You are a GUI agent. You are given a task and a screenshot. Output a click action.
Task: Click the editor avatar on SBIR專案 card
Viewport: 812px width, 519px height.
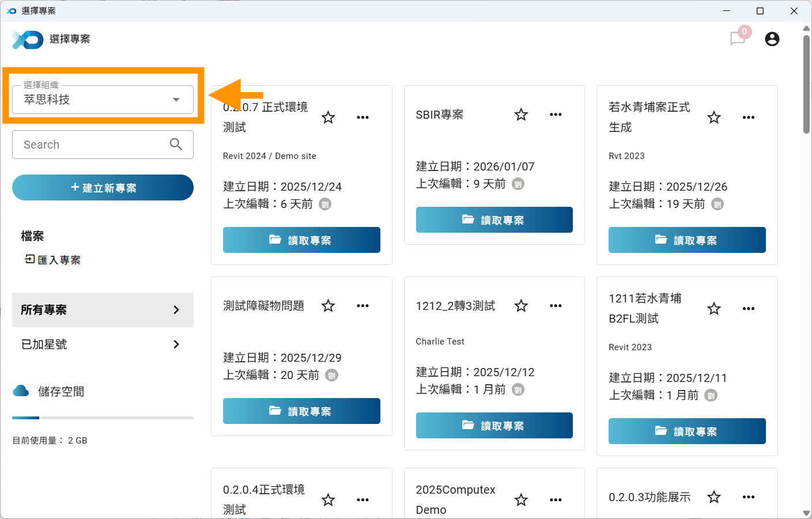[518, 184]
